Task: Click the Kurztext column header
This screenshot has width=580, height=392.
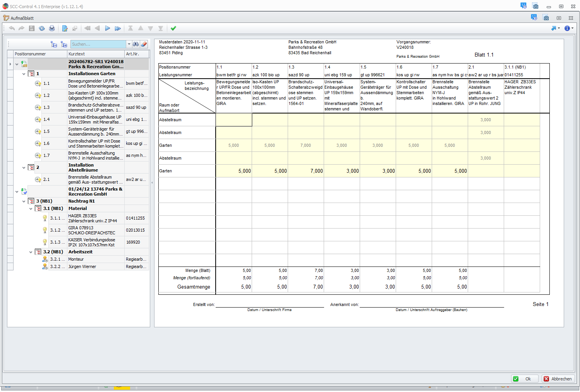Action: point(95,54)
